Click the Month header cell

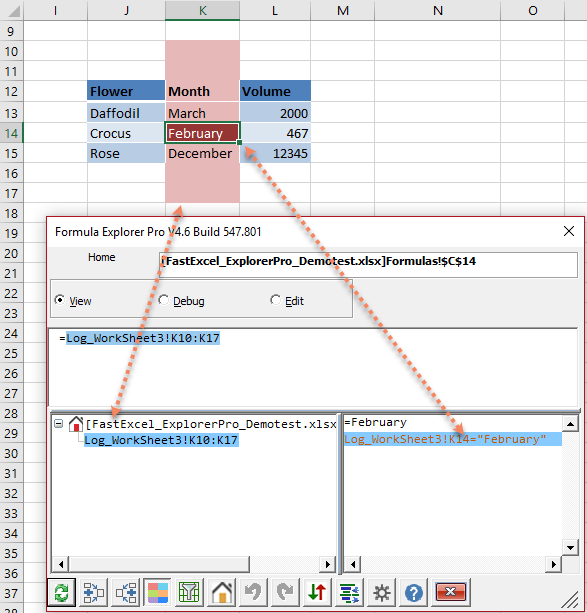click(x=203, y=91)
